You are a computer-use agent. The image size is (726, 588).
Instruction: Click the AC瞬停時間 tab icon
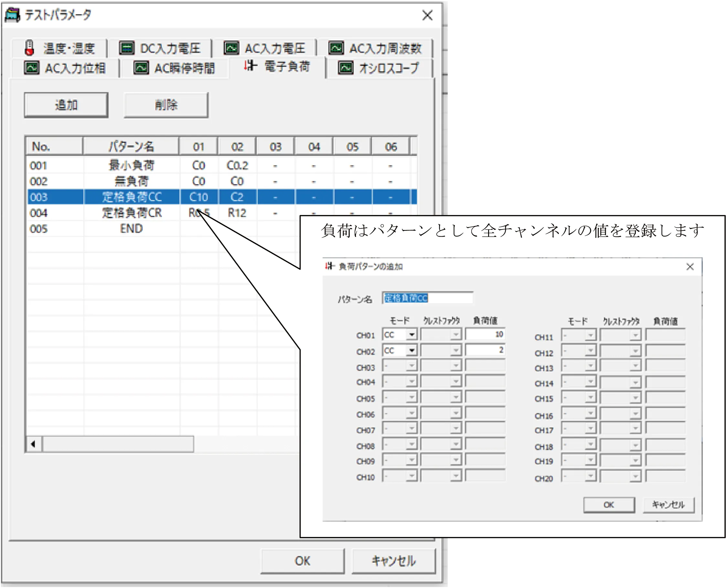(141, 68)
